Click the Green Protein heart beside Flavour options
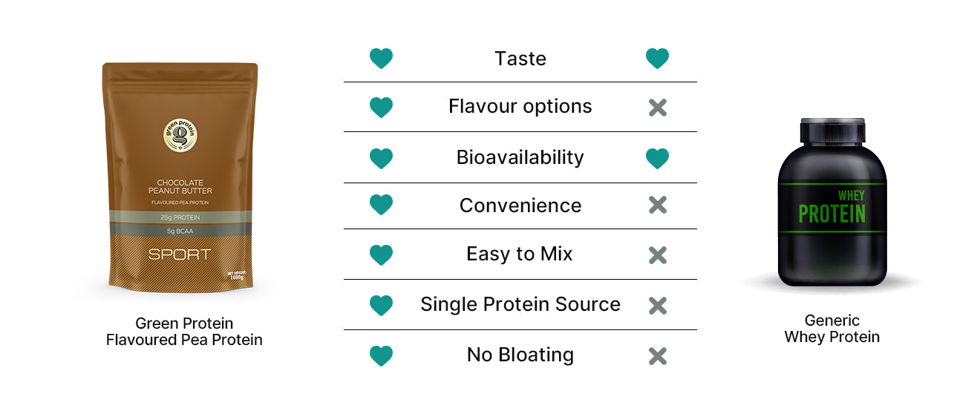Image resolution: width=980 pixels, height=414 pixels. pos(381,108)
